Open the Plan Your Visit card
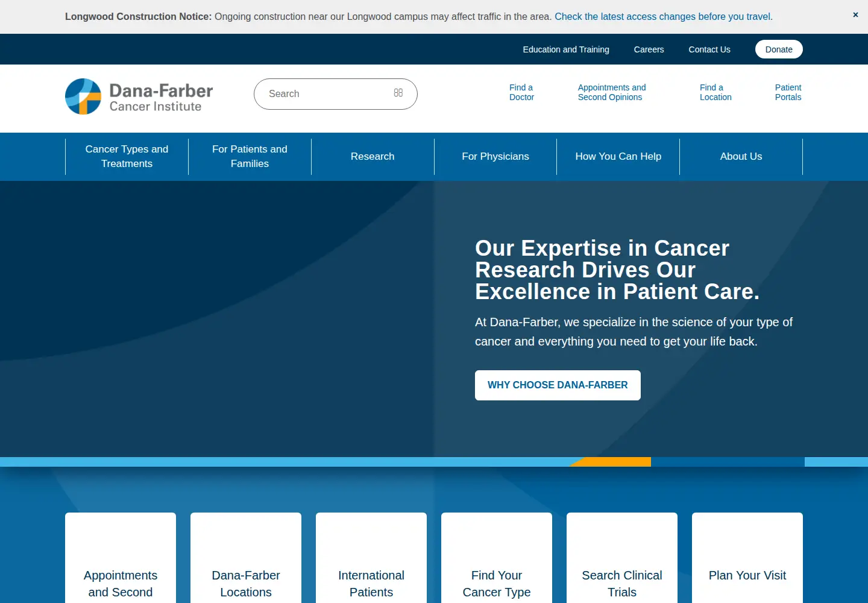Image resolution: width=868 pixels, height=603 pixels. point(747,558)
